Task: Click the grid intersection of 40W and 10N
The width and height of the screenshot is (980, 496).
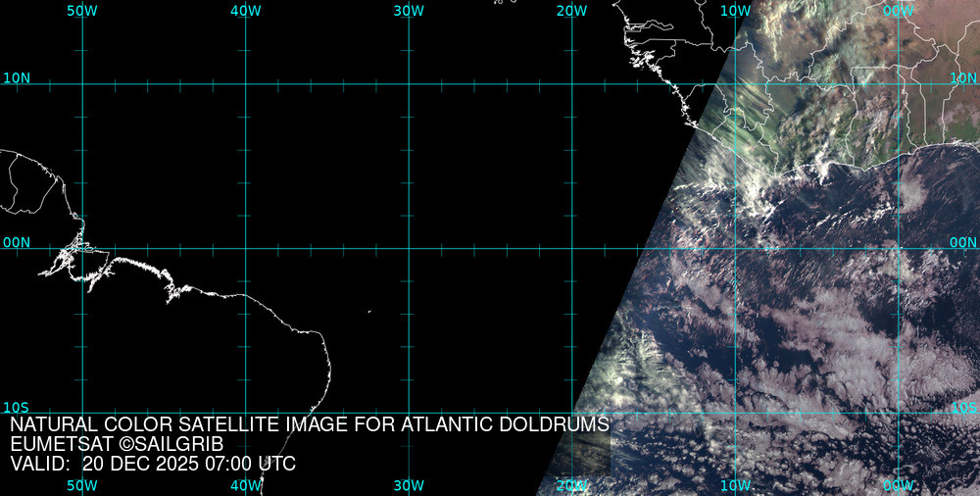Action: tap(245, 84)
